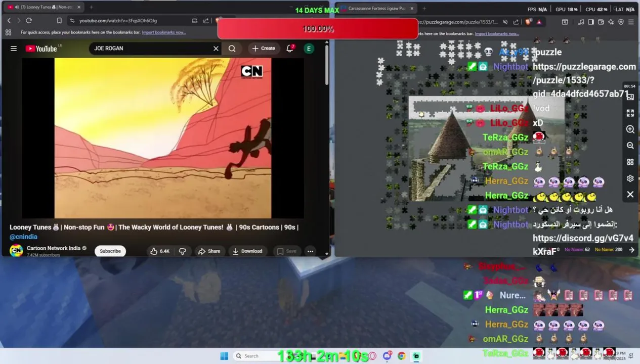Open the YouTube Create button

pos(264,49)
